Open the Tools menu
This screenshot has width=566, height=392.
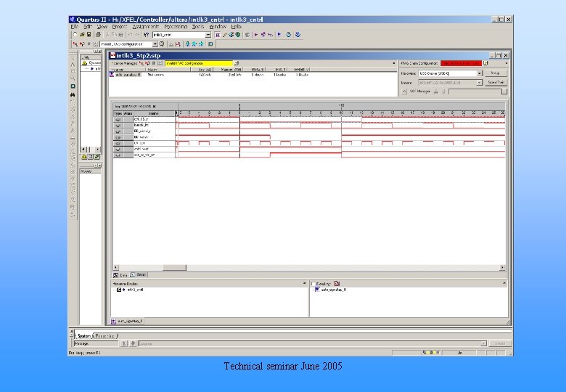[198, 27]
